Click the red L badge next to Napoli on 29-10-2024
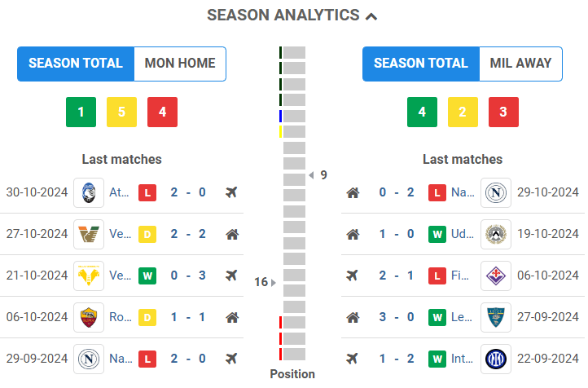 tap(437, 193)
